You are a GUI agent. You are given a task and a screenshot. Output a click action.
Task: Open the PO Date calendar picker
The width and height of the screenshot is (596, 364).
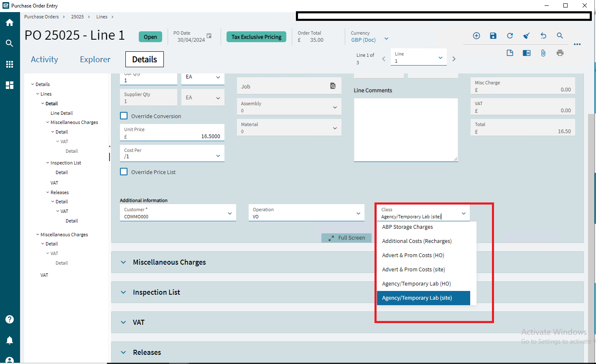(209, 36)
